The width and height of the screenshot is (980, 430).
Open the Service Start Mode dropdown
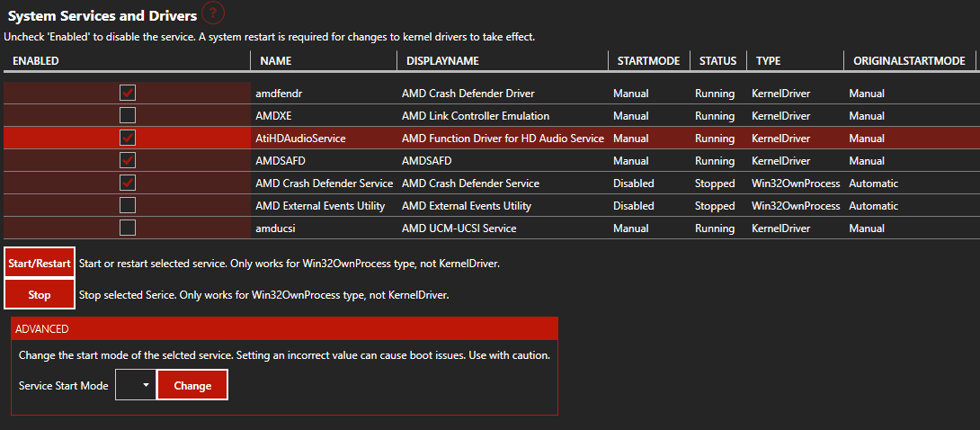(135, 385)
